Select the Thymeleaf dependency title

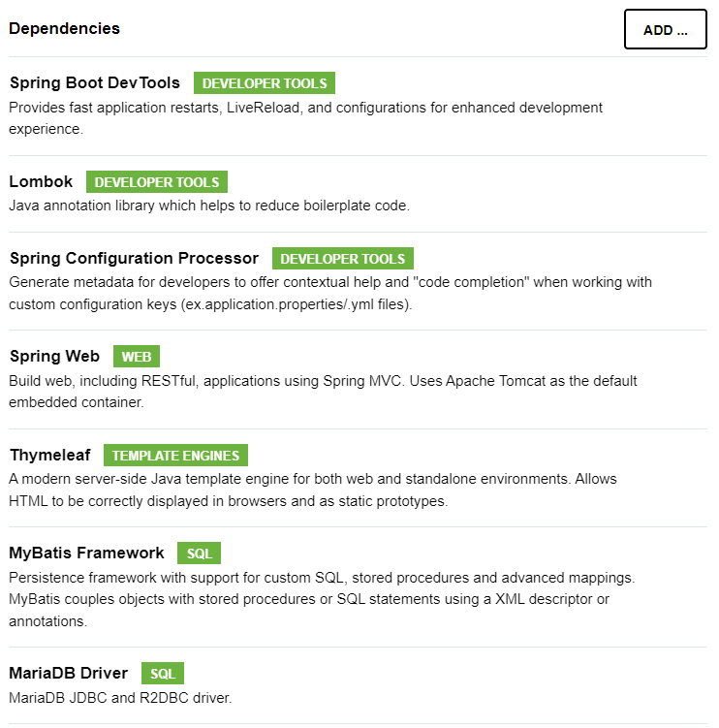coord(50,455)
